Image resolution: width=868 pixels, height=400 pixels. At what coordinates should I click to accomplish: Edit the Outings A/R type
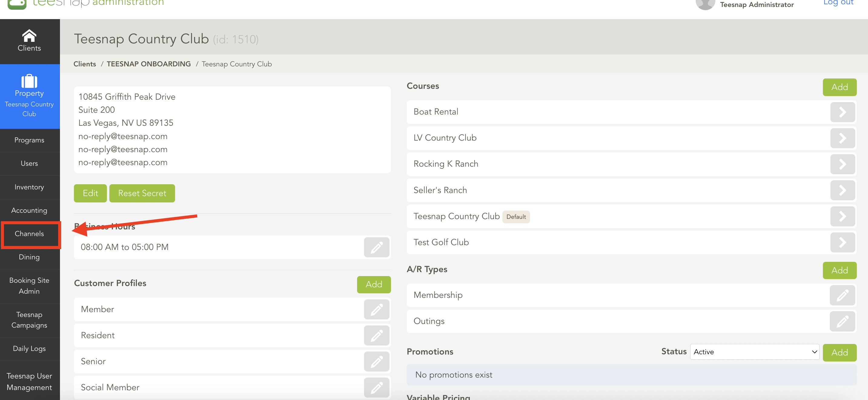842,321
